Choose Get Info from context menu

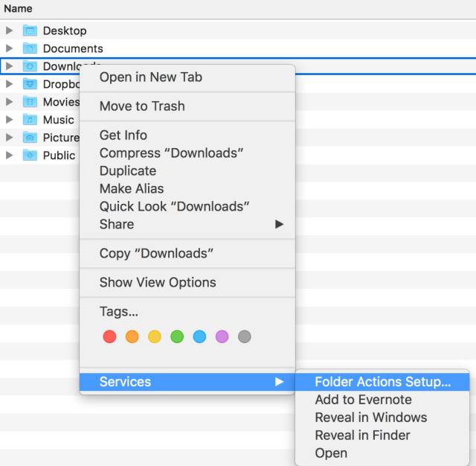[x=187, y=135]
